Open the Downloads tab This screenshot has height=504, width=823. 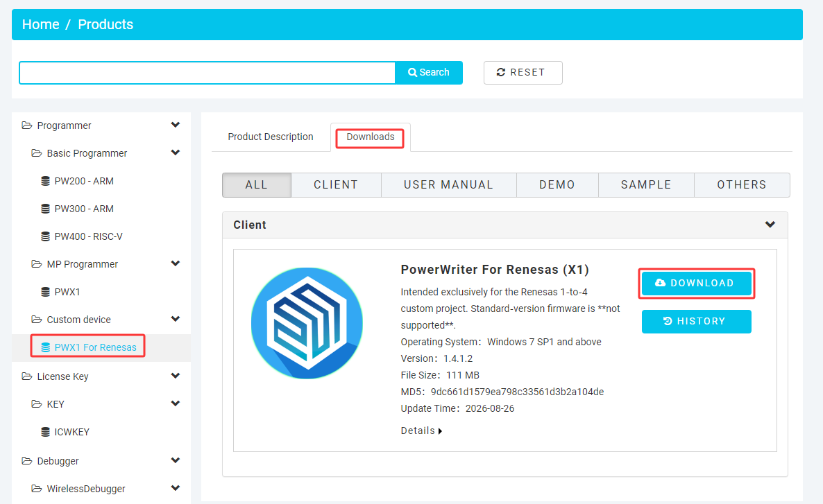point(370,137)
